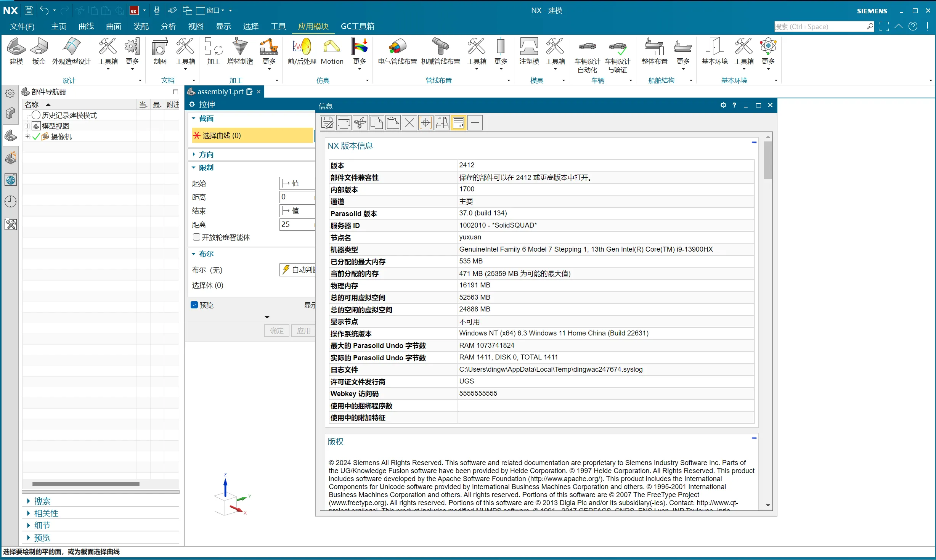The image size is (936, 560).
Task: Open the File (文件) menu
Action: [22, 26]
